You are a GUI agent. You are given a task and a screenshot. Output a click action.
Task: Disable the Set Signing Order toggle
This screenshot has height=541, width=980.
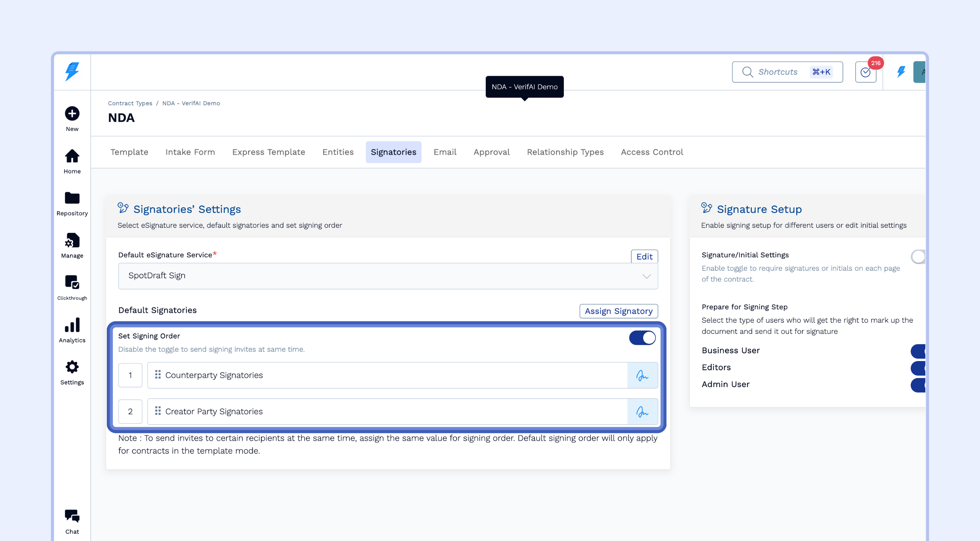point(642,338)
